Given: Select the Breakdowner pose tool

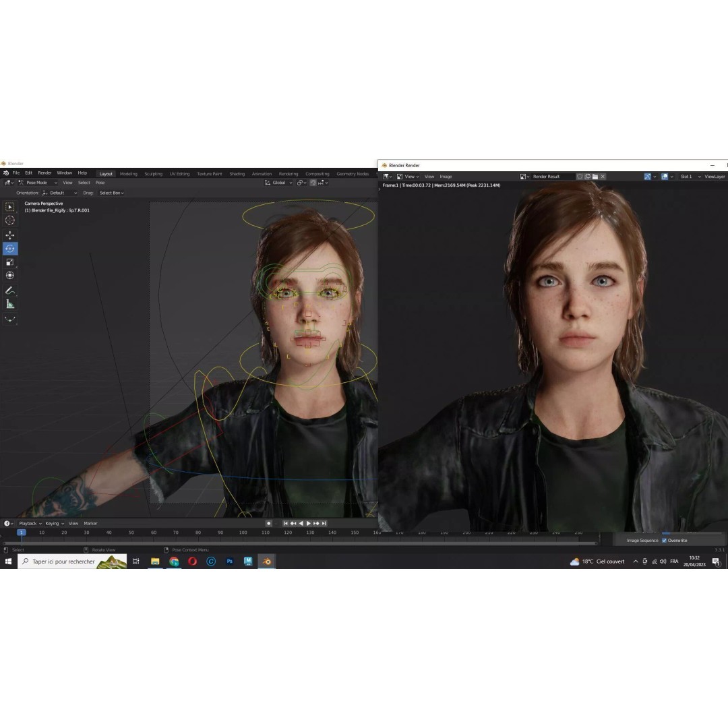Looking at the screenshot, I should (9, 319).
